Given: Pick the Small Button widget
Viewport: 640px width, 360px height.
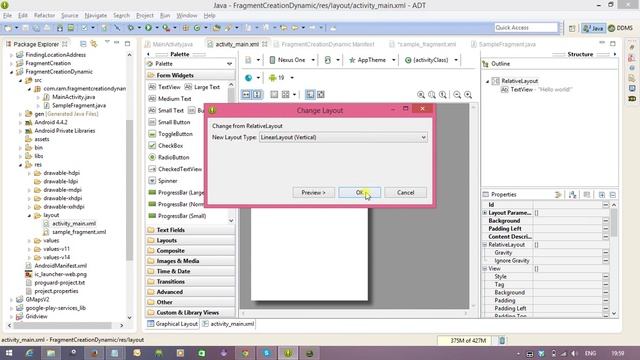Looking at the screenshot, I should [174, 122].
